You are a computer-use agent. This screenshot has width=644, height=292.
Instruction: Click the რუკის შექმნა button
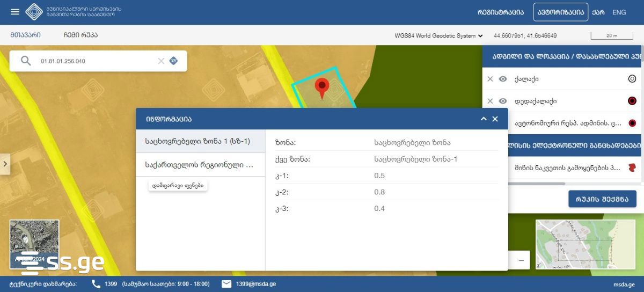tap(602, 199)
